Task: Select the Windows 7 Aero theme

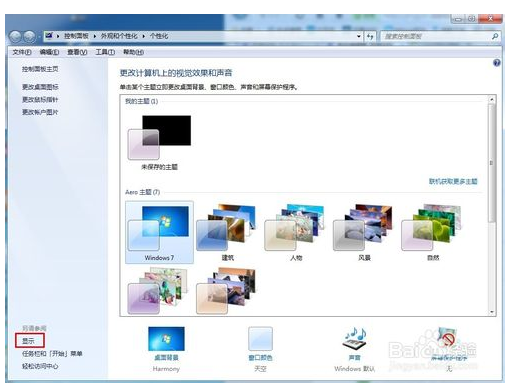Action: [x=159, y=232]
